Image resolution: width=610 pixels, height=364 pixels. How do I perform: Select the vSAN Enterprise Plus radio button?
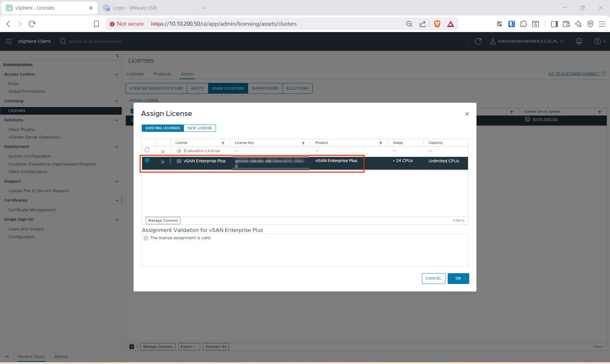147,160
